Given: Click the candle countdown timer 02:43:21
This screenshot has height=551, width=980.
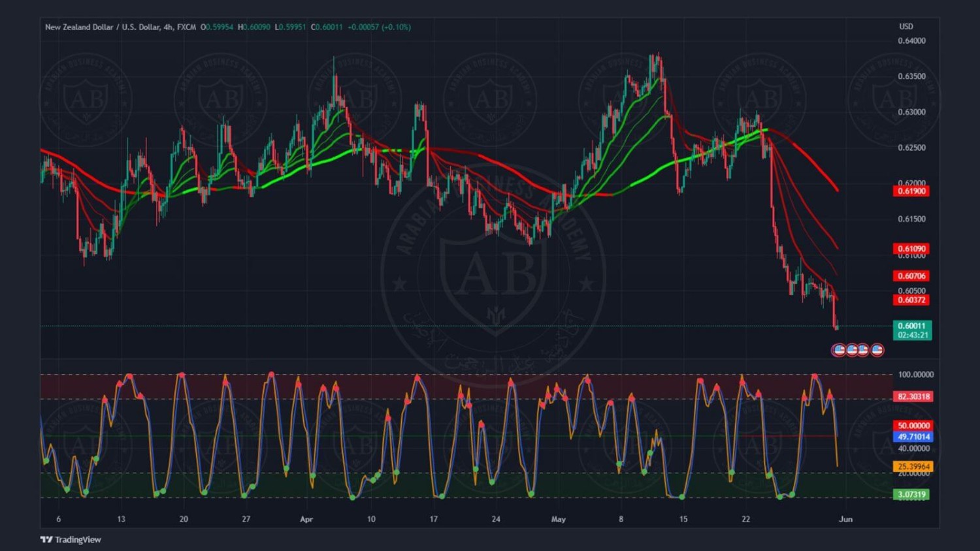Looking at the screenshot, I should (912, 335).
